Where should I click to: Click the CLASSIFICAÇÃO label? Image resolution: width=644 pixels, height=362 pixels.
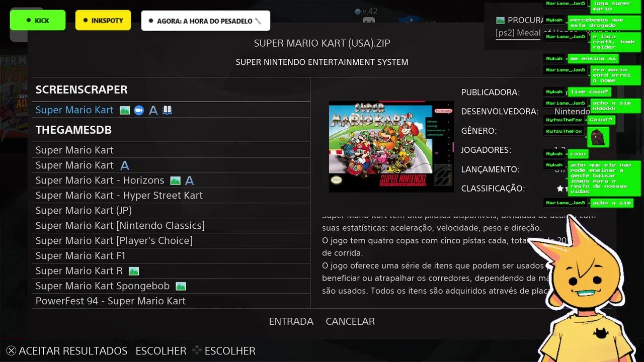pyautogui.click(x=493, y=189)
